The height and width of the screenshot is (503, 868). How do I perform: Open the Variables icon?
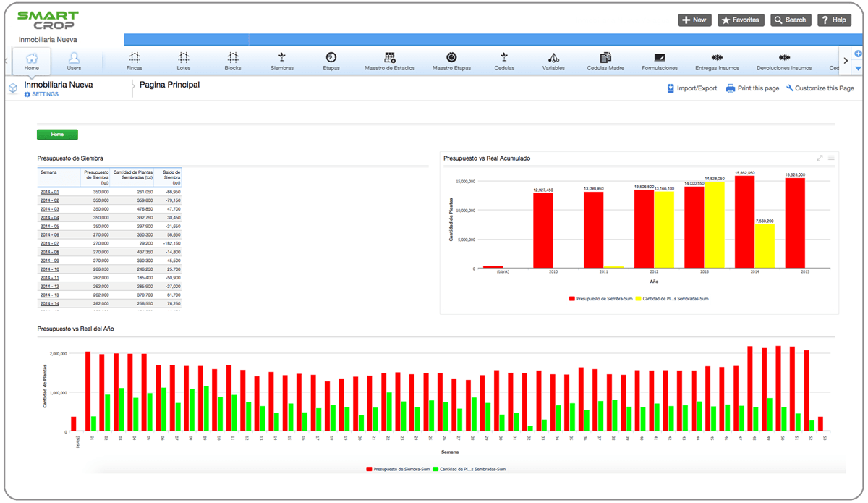point(553,58)
